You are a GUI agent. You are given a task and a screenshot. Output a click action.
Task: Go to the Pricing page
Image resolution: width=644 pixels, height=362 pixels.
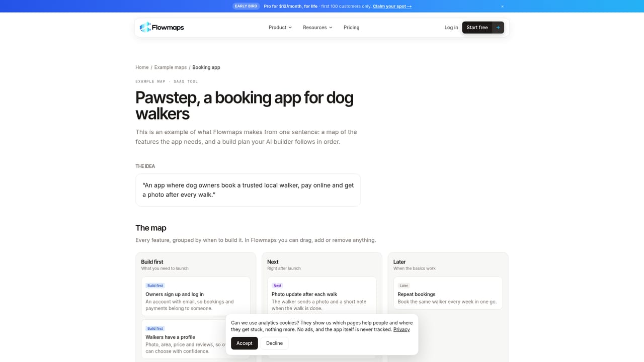pyautogui.click(x=351, y=28)
